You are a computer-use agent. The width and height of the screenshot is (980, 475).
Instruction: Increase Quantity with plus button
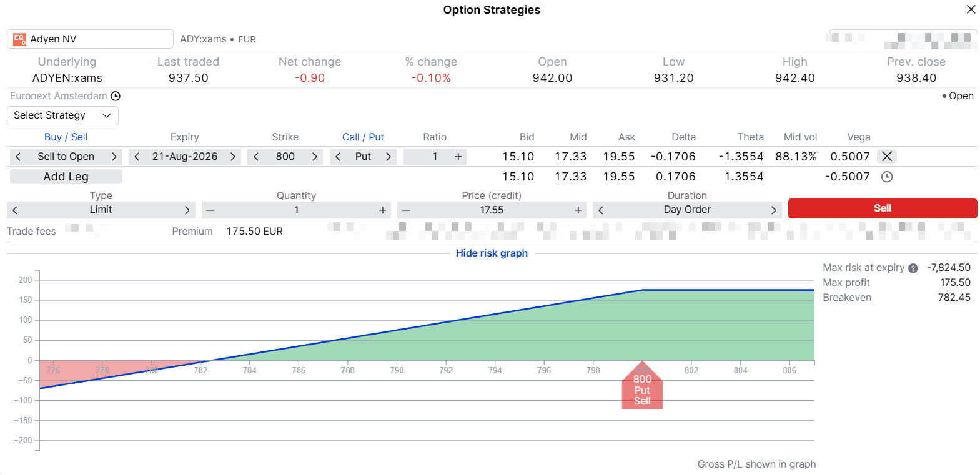[383, 210]
